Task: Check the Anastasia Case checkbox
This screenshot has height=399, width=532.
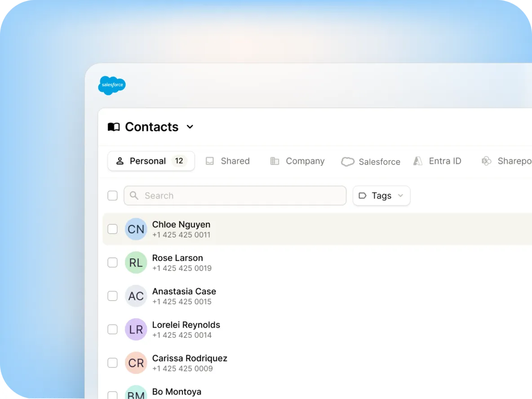Action: [x=113, y=296]
